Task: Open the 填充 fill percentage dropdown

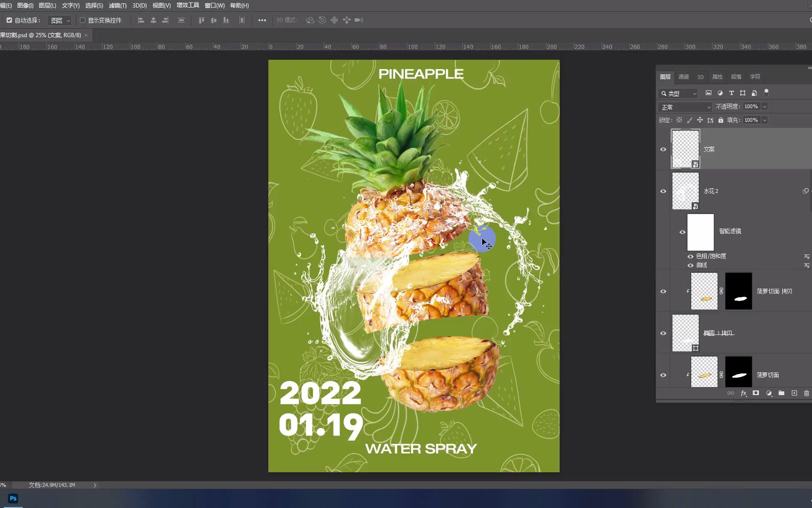Action: (x=765, y=120)
